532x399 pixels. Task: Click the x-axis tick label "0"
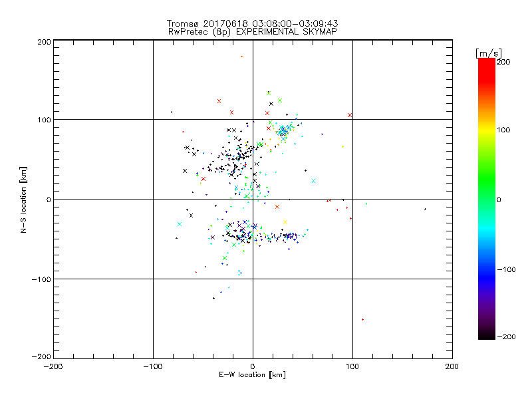pos(253,366)
